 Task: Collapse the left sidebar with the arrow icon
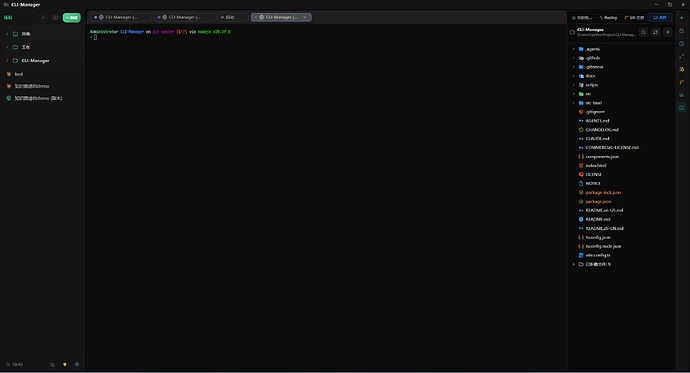[x=43, y=18]
